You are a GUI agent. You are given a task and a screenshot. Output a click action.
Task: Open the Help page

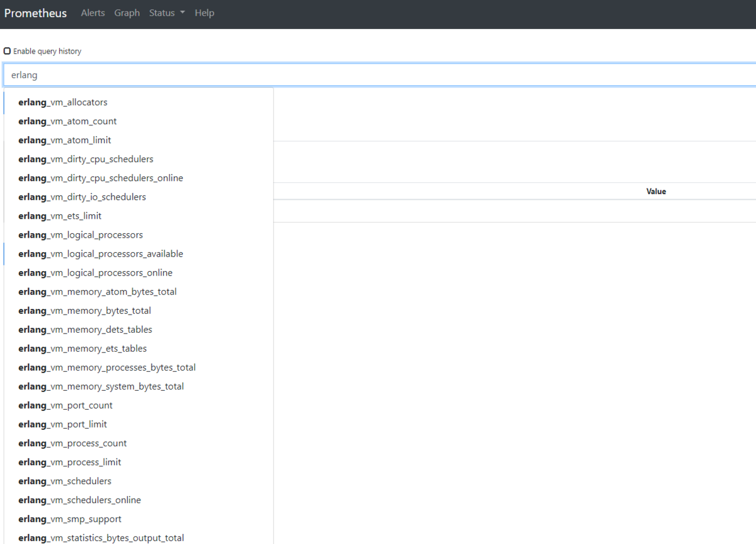tap(204, 13)
